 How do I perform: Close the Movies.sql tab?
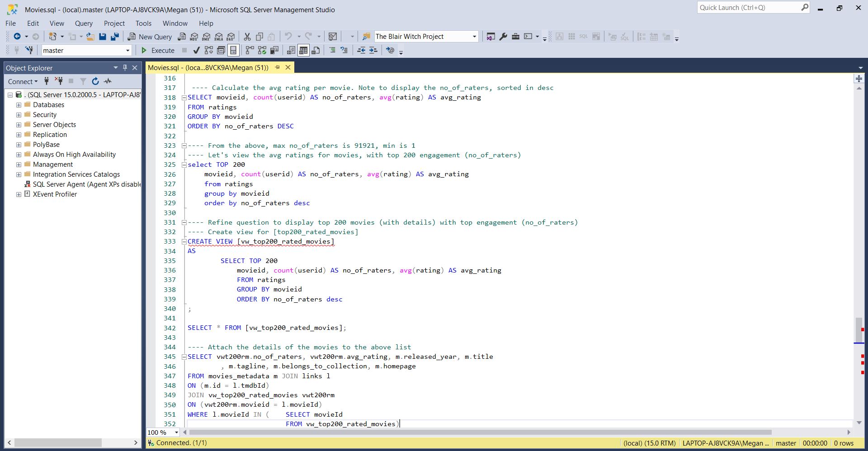[288, 68]
